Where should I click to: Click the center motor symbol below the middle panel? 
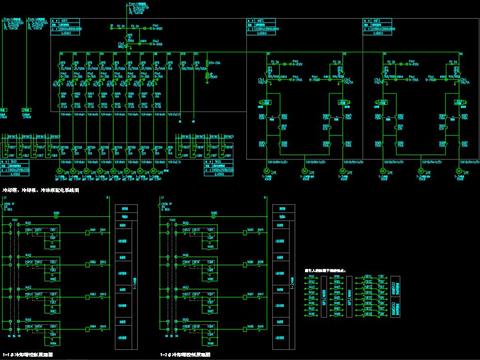pyautogui.click(x=304, y=171)
